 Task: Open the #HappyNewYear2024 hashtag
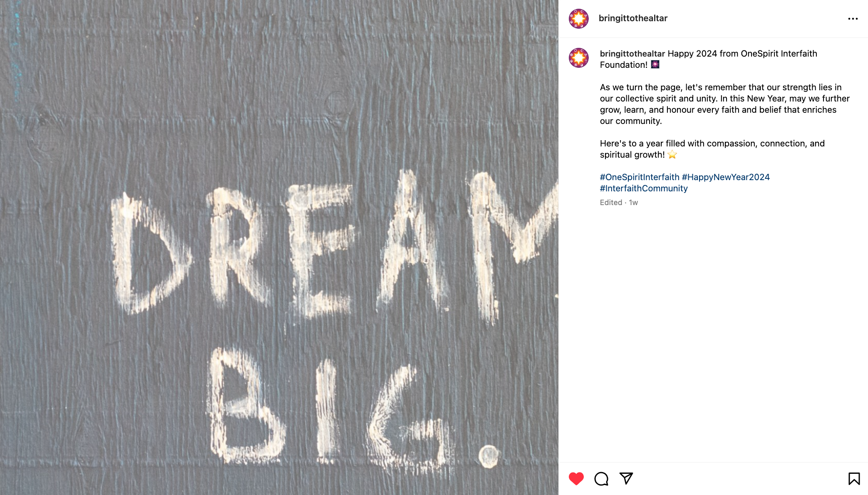pyautogui.click(x=726, y=177)
